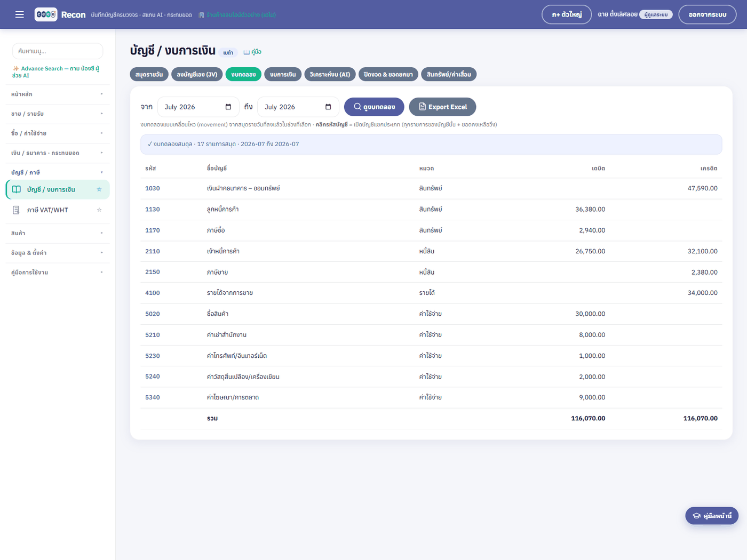Viewport: 747px width, 560px height.
Task: Click the sparkle icon before Advance Search
Action: 16,69
